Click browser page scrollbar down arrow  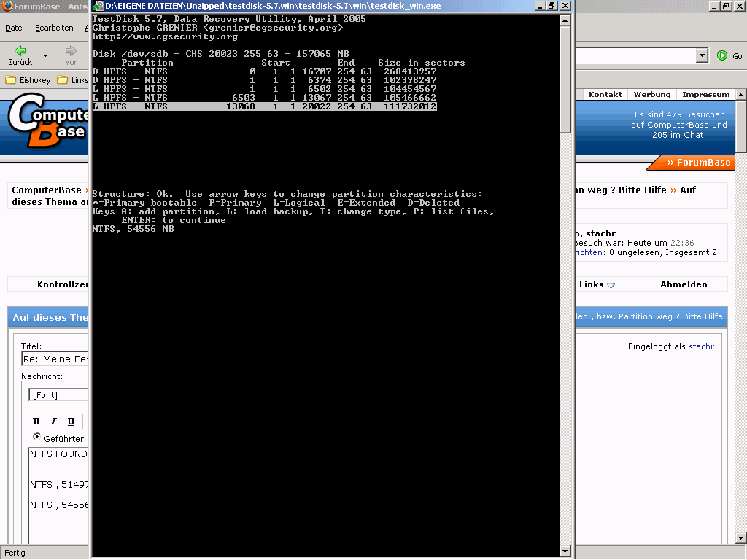741,539
